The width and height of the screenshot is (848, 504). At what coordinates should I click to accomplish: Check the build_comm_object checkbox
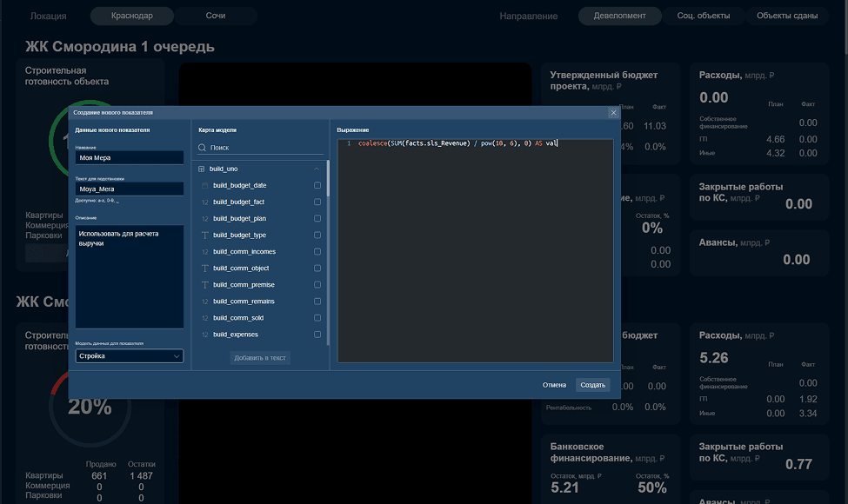click(317, 268)
